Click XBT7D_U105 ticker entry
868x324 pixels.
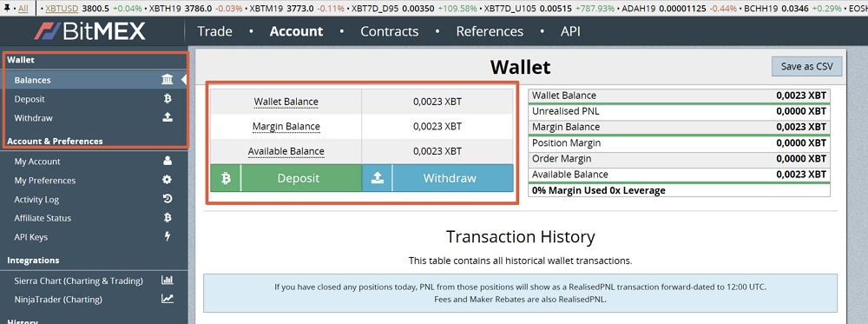point(549,9)
